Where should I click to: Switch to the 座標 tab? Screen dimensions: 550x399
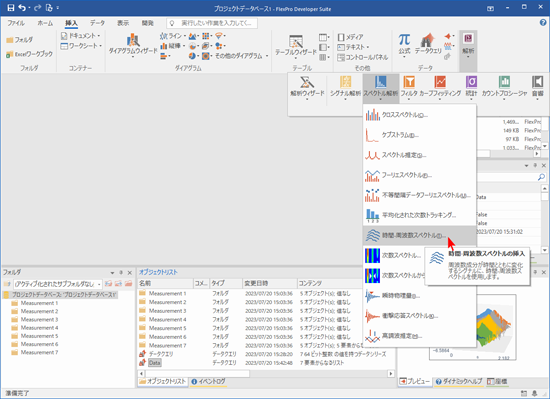497,381
